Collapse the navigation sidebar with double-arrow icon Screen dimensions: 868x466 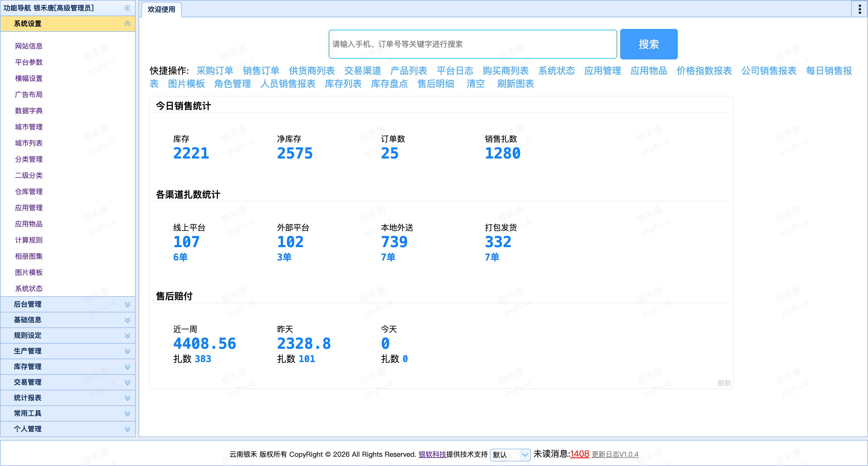pyautogui.click(x=127, y=8)
